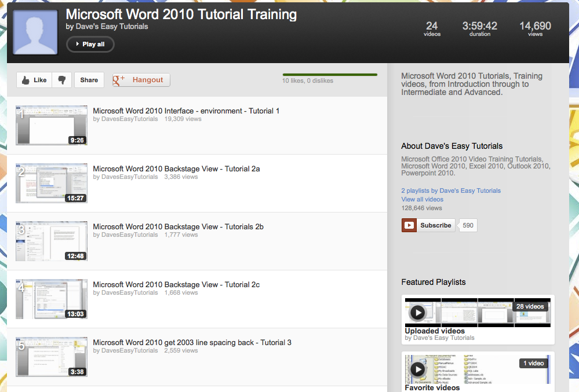
Task: Click the red YouTube icon beside Subscribe
Action: [x=409, y=225]
